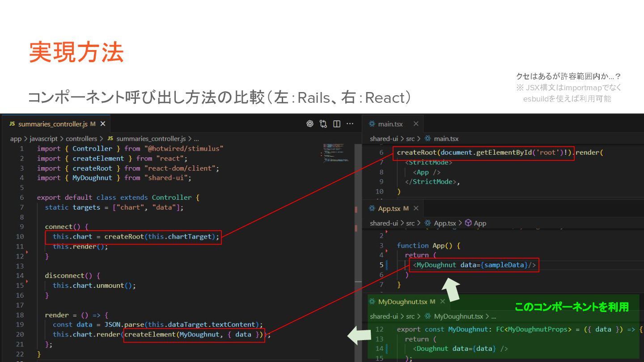This screenshot has width=644, height=362.
Task: Open 'shared-ui' breadcrumb in App.tsx pane
Action: 384,223
